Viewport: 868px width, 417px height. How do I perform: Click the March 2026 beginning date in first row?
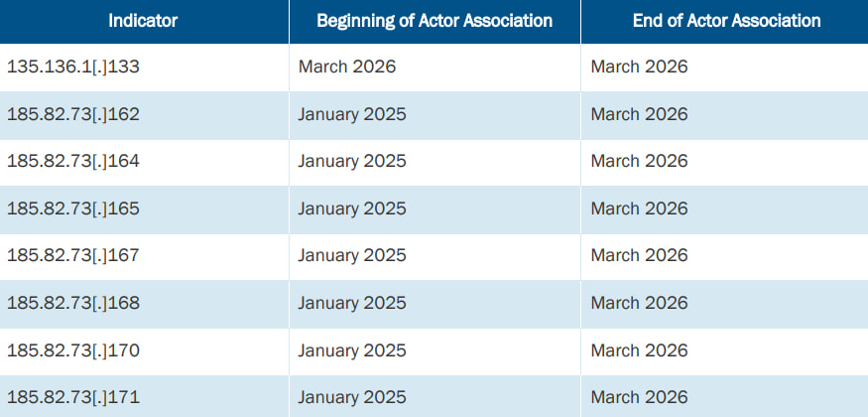[x=346, y=68]
